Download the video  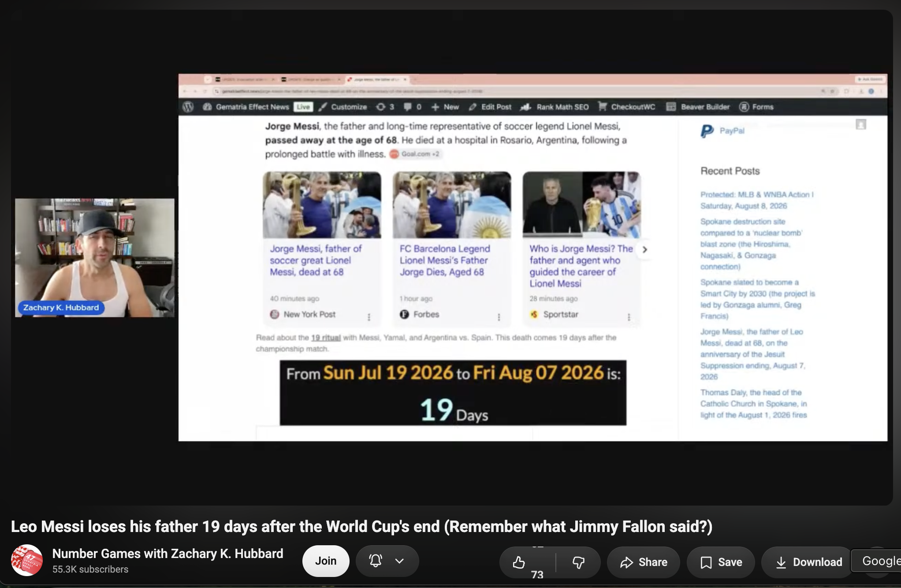point(808,562)
